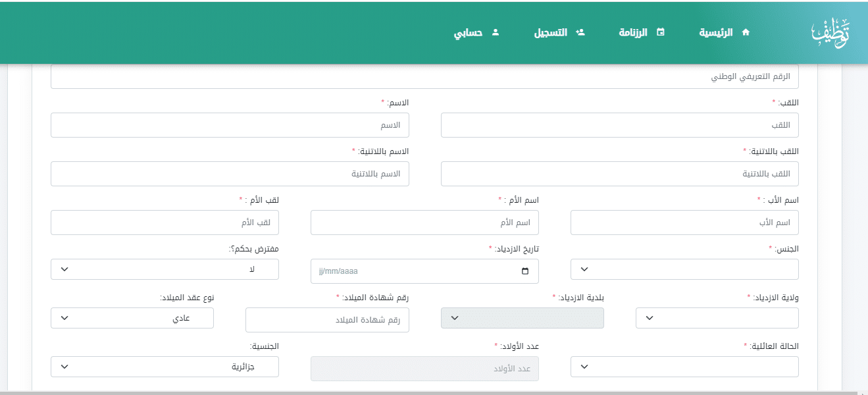Click the اسم الأب input field
The width and height of the screenshot is (868, 395).
pos(684,223)
